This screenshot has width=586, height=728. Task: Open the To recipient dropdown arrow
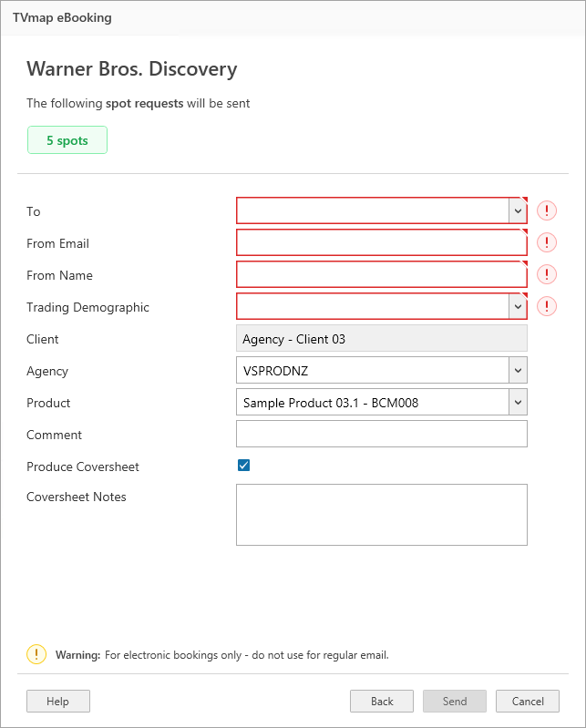(518, 211)
